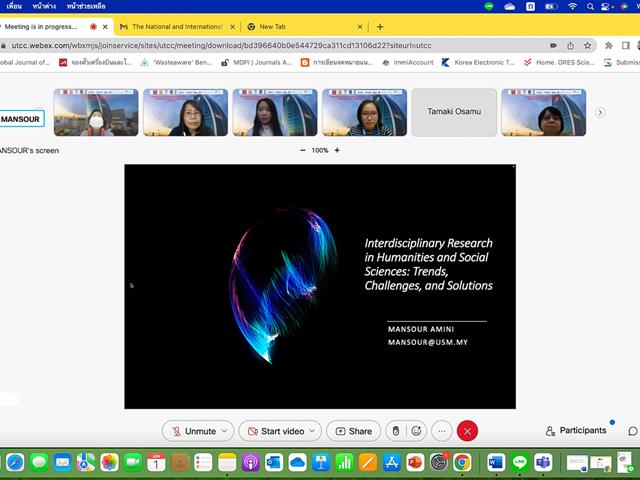Screen dimensions: 640x480
Task: Click the Share content button
Action: point(353,431)
